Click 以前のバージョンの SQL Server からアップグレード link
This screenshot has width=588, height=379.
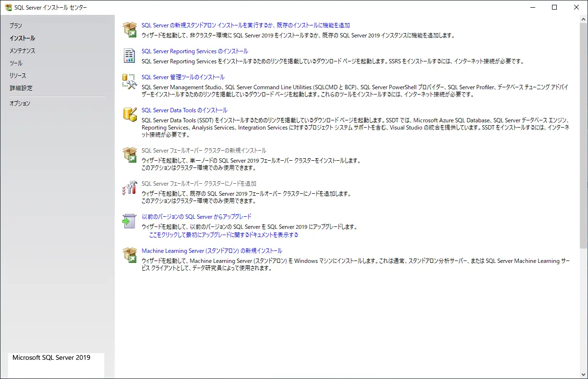tap(196, 217)
